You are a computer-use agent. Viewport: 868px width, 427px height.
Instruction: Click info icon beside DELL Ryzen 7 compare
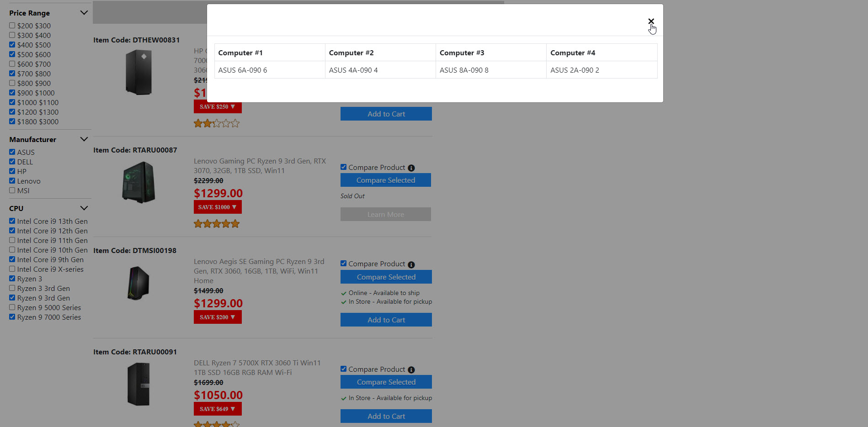tap(411, 370)
